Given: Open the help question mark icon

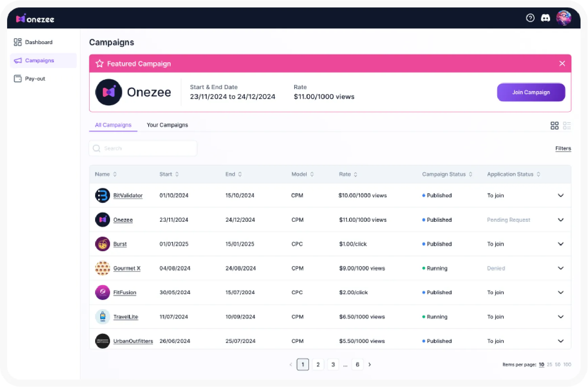Looking at the screenshot, I should point(530,18).
